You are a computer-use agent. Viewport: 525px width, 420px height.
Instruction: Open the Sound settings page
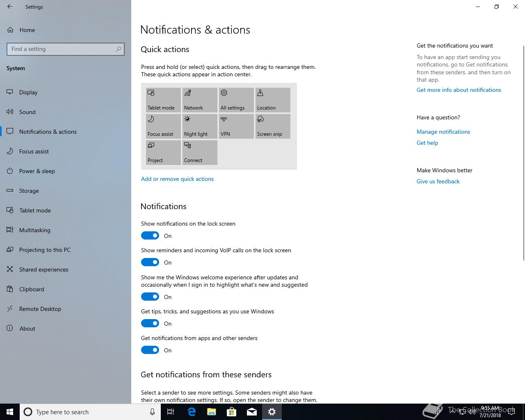click(x=66, y=112)
